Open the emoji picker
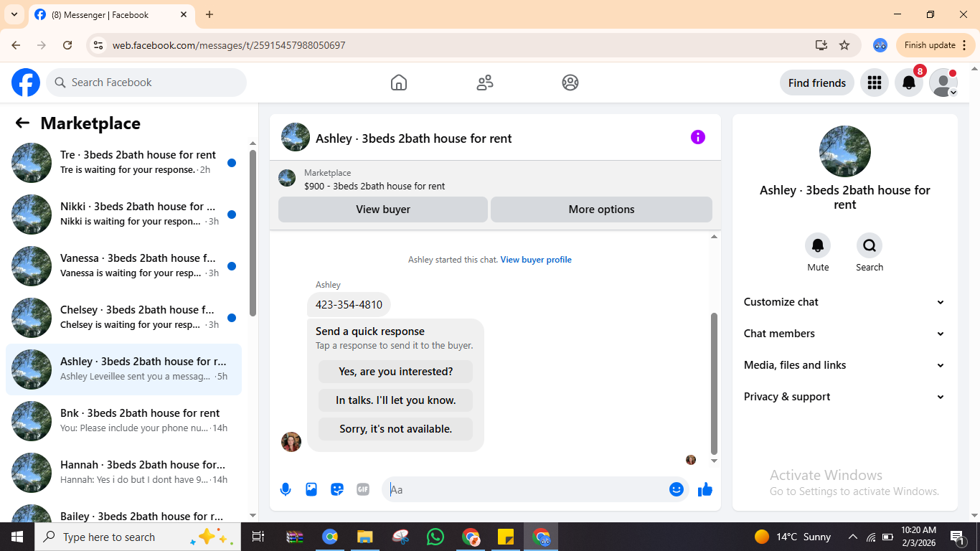 click(x=677, y=489)
